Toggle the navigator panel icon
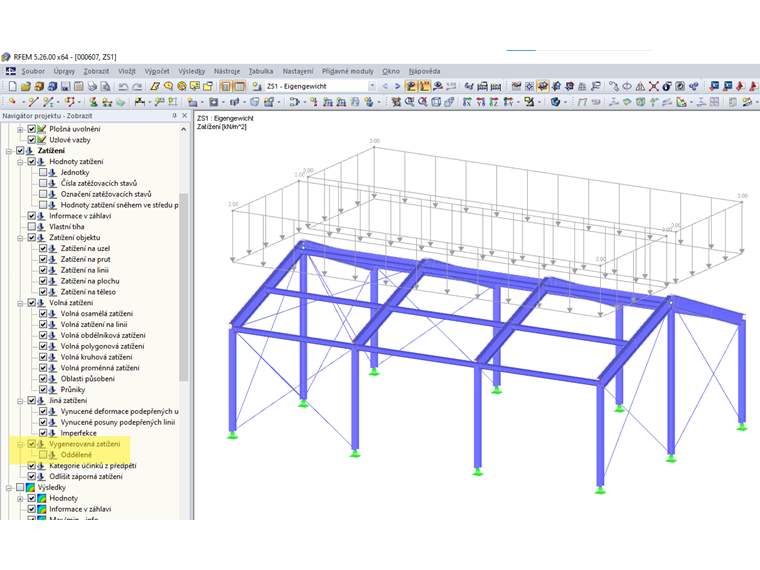 click(x=226, y=86)
